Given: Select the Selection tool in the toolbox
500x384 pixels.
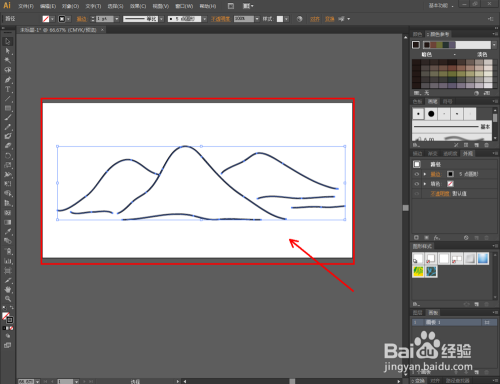Looking at the screenshot, I should point(8,41).
